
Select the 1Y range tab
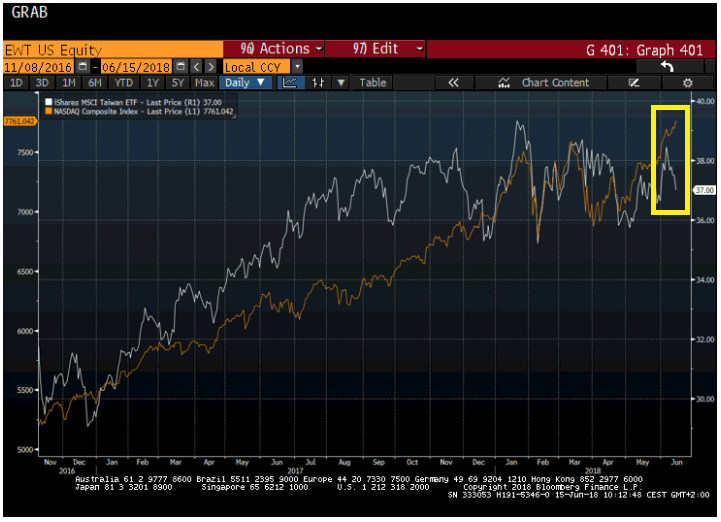tap(152, 83)
